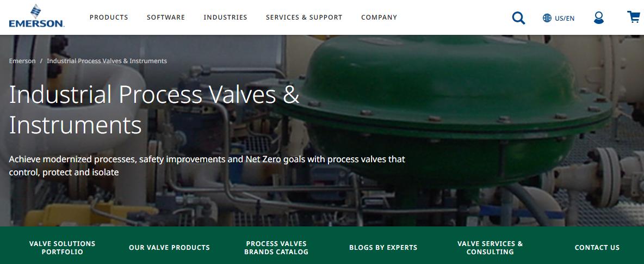Image resolution: width=644 pixels, height=264 pixels.
Task: Switch to Valve Solutions Portfolio tab
Action: [63, 248]
